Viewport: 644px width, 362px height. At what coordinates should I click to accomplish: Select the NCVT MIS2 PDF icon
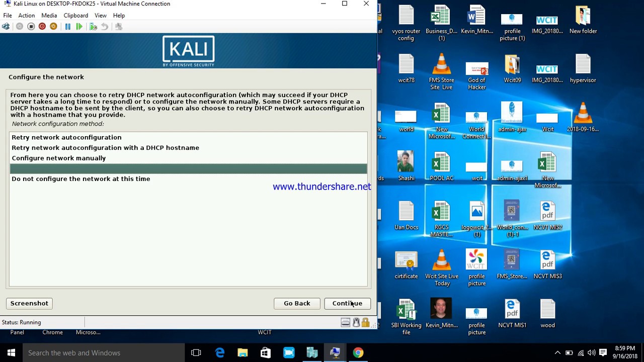(x=547, y=216)
